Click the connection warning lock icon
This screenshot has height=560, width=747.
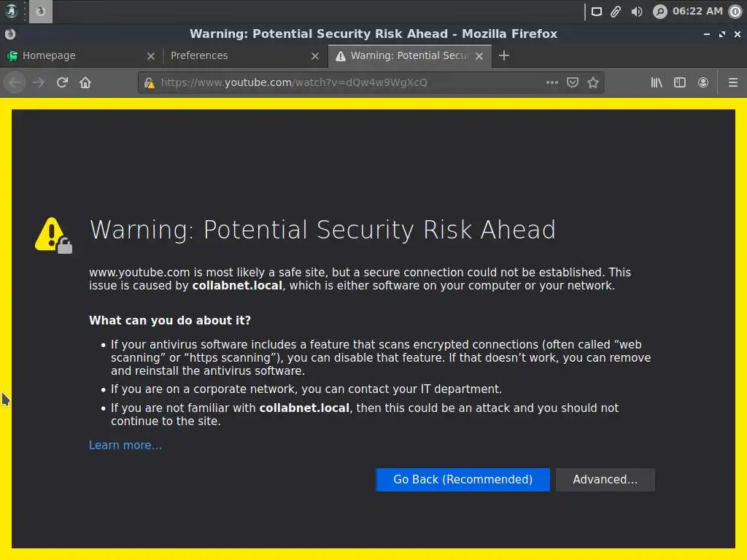click(x=150, y=83)
